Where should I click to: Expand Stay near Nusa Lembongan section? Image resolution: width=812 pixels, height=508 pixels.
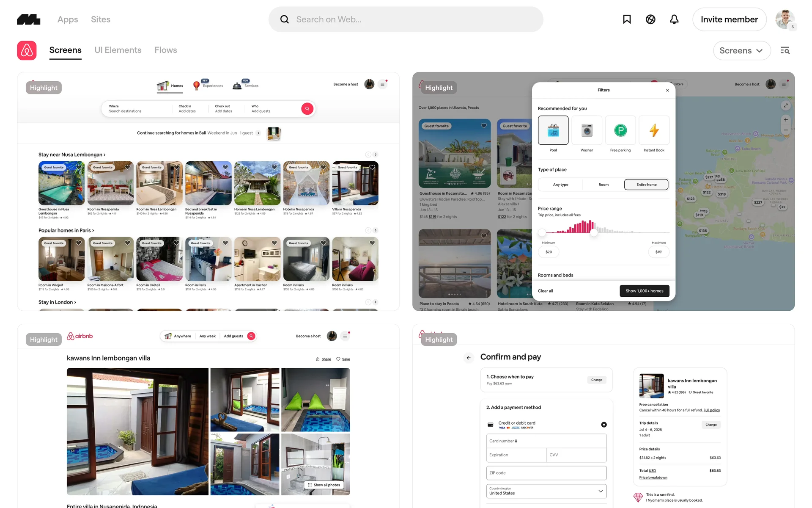tap(72, 155)
